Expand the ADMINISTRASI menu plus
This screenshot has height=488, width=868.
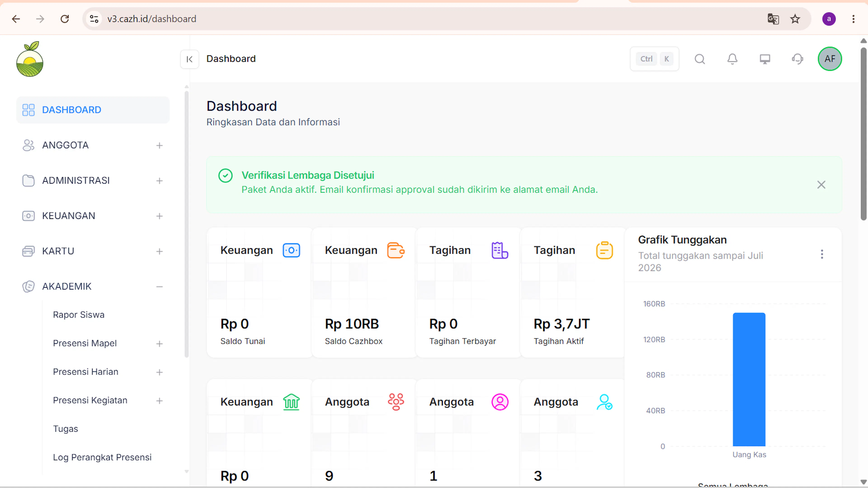tap(159, 181)
